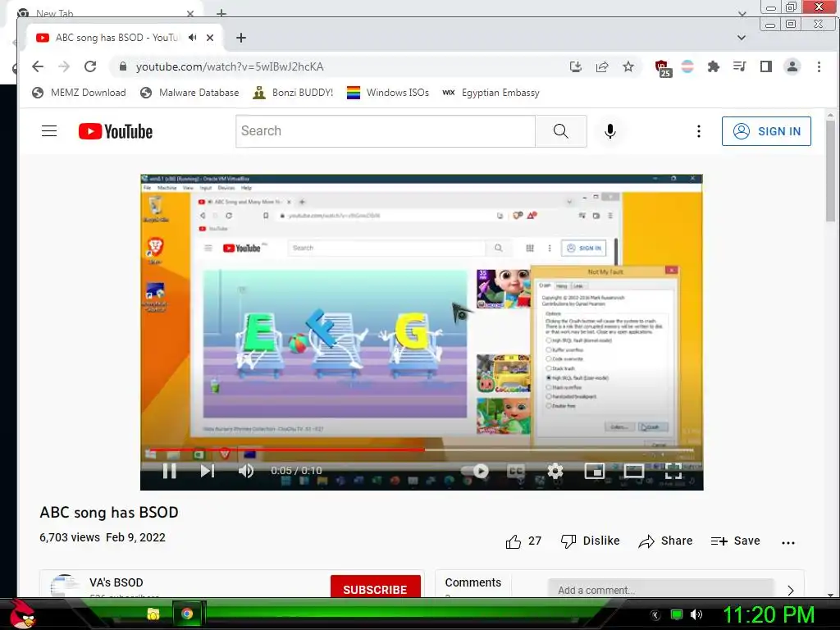Open Windows ISOs bookmark
This screenshot has width=840, height=630.
pos(388,93)
